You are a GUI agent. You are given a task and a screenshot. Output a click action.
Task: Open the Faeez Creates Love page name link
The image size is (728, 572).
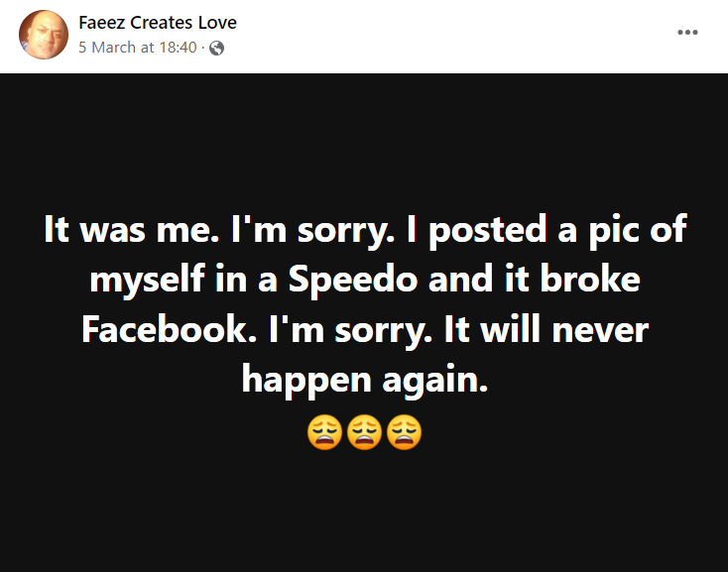coord(157,22)
